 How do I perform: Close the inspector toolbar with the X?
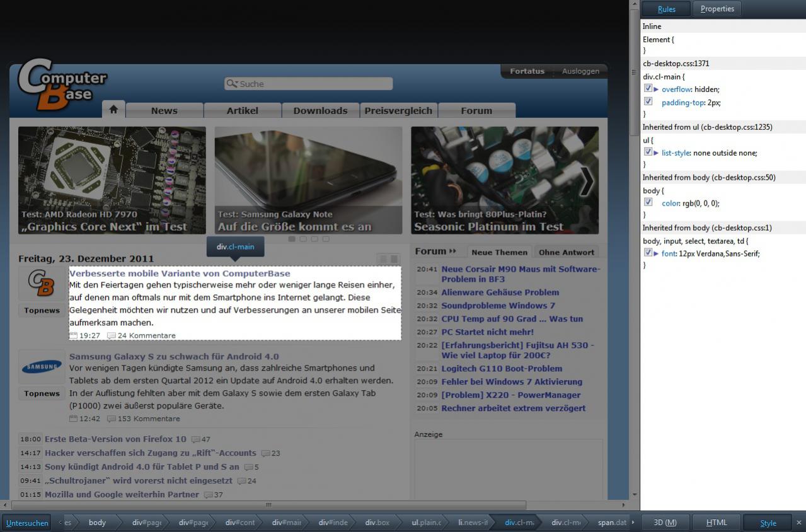(x=799, y=523)
